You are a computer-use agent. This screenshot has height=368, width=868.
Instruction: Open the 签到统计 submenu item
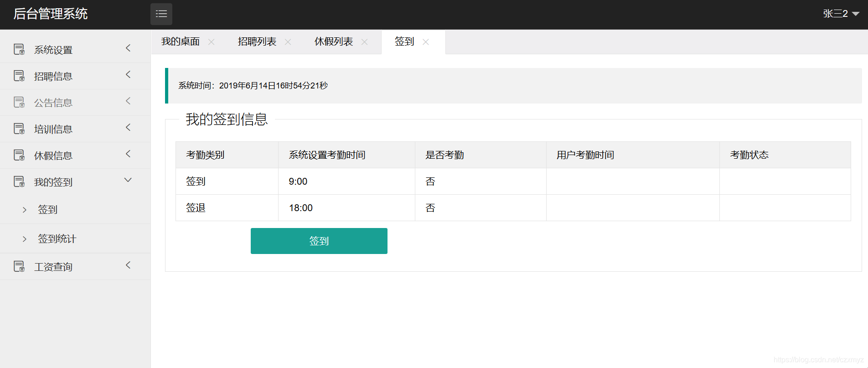tap(57, 238)
